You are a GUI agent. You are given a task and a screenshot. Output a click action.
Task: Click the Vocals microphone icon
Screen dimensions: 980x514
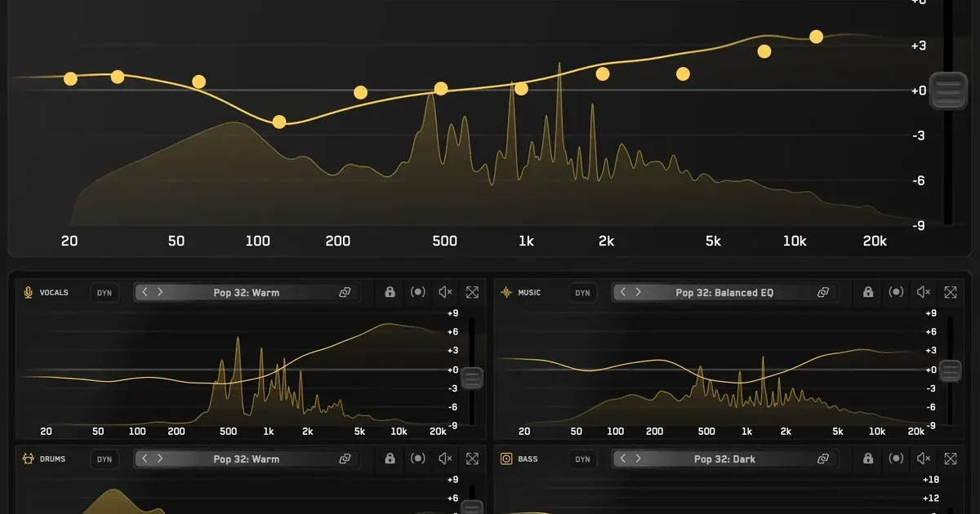29,292
